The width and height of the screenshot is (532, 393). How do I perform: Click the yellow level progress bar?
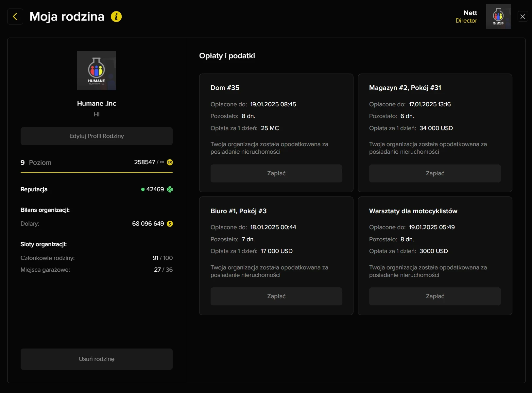(96, 172)
